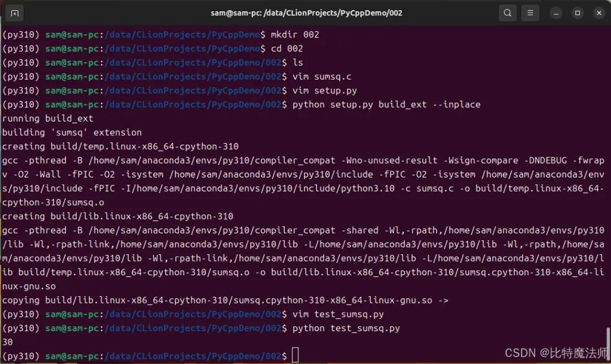Click the 'vim sumsq.c' command

[322, 77]
